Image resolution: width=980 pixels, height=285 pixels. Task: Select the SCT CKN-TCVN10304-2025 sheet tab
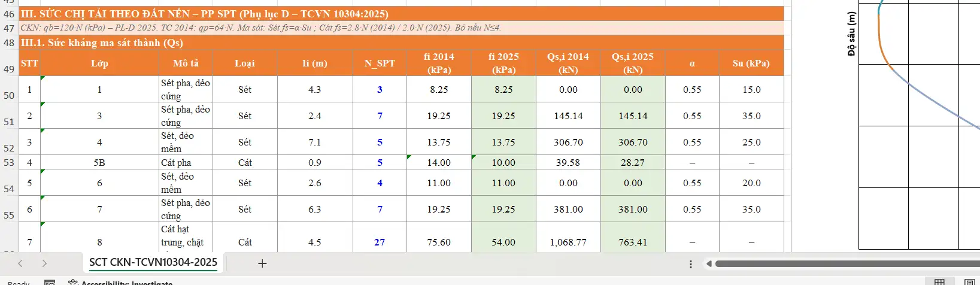pos(153,262)
